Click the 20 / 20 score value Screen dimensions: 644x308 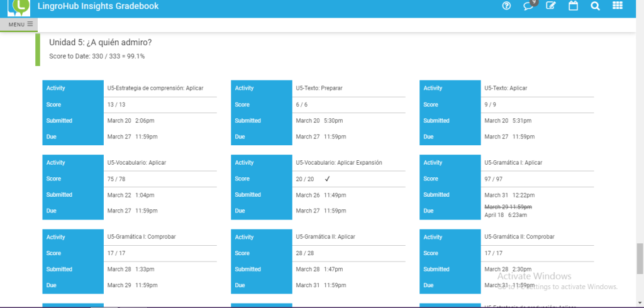(305, 179)
